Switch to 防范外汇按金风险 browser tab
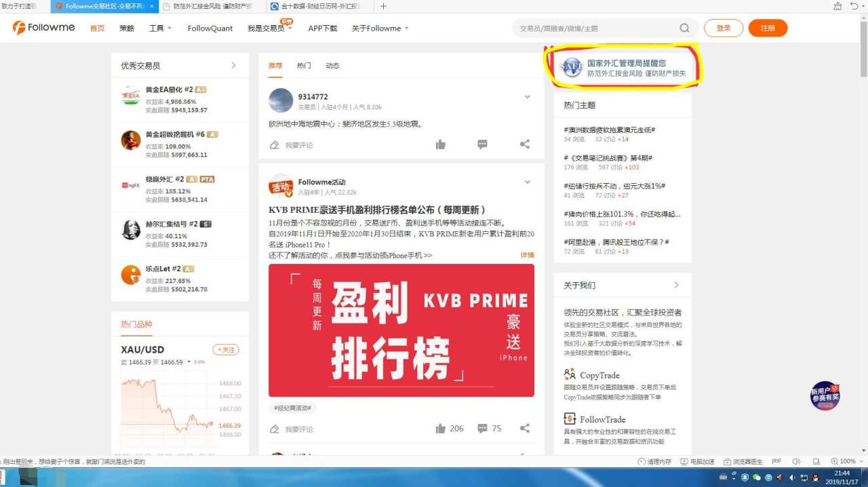 tap(212, 6)
